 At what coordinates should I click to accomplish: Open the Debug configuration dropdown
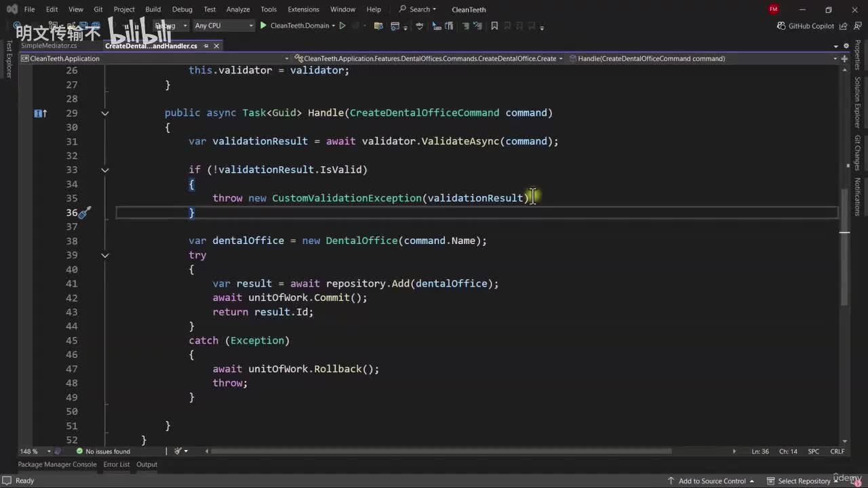[171, 26]
